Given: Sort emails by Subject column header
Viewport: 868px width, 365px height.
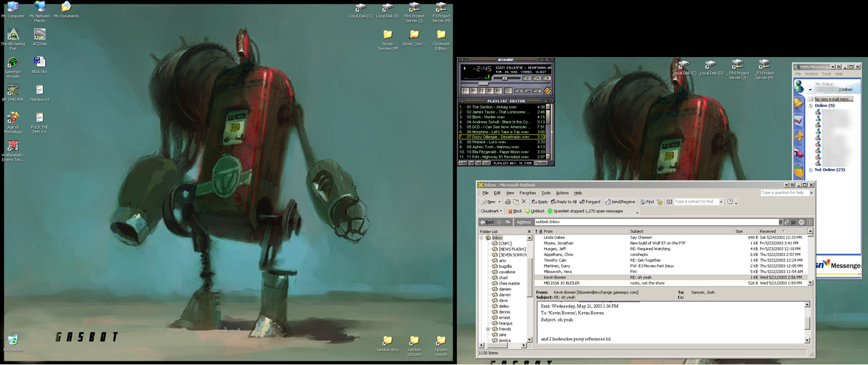Looking at the screenshot, I should pyautogui.click(x=681, y=231).
